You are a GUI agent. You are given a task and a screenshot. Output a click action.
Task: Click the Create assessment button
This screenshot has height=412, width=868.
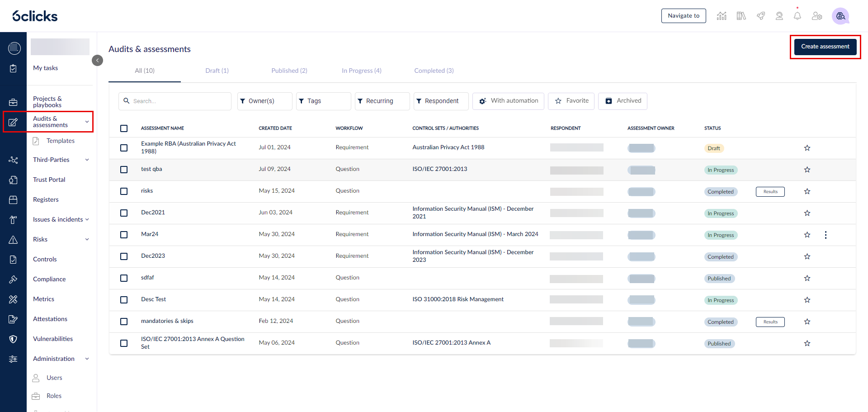[x=825, y=47]
